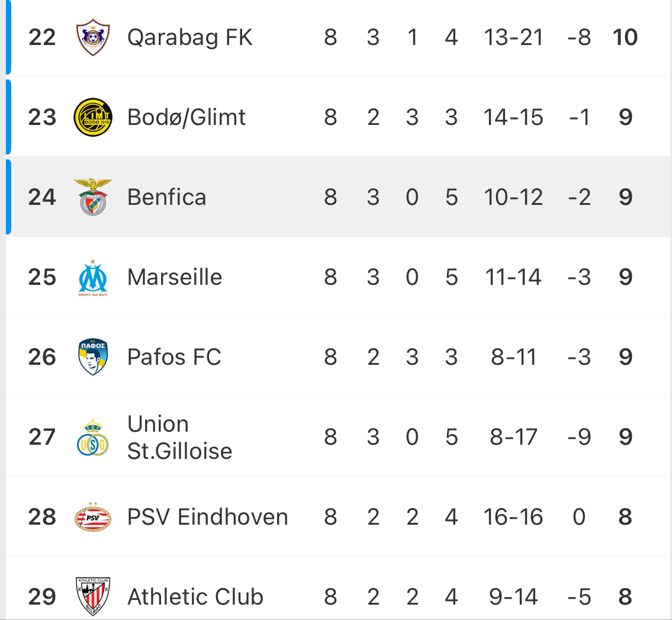Open the PSV Eindhoven name link

point(207,517)
